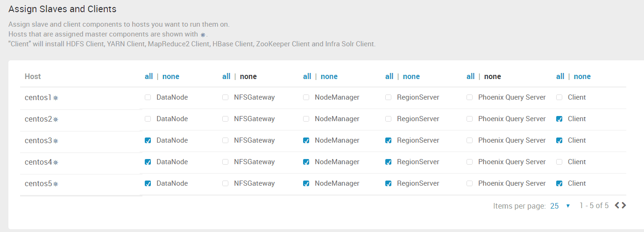The image size is (644, 232).
Task: Select all hosts for RegionServer column
Action: pyautogui.click(x=389, y=76)
